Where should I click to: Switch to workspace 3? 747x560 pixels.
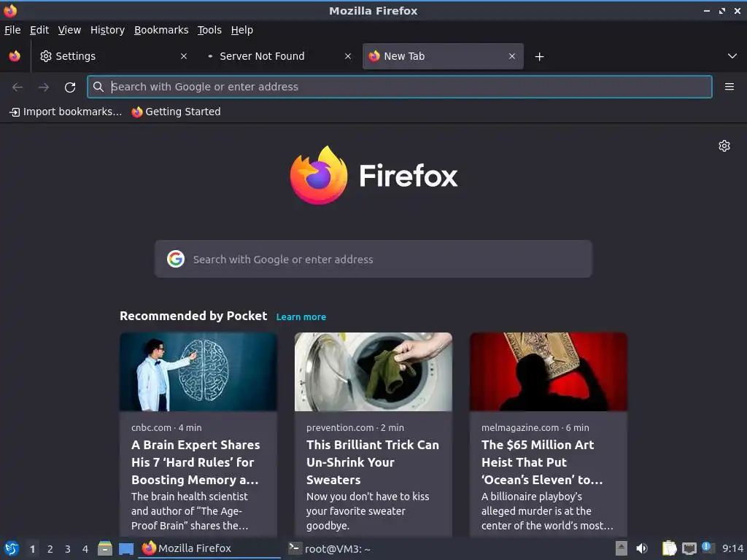coord(68,549)
